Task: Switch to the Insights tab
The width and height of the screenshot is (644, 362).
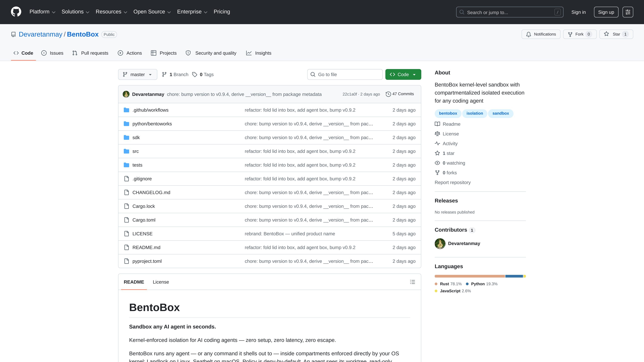Action: 259,53
